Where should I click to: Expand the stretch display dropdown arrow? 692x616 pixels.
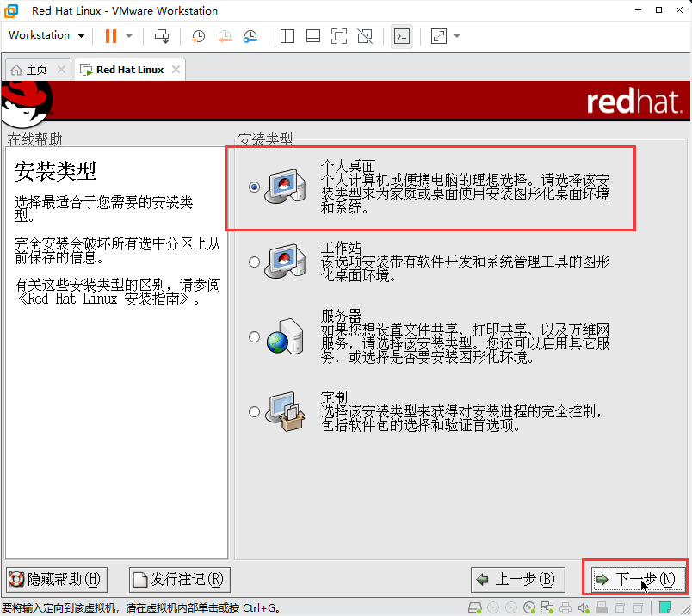coord(457,36)
